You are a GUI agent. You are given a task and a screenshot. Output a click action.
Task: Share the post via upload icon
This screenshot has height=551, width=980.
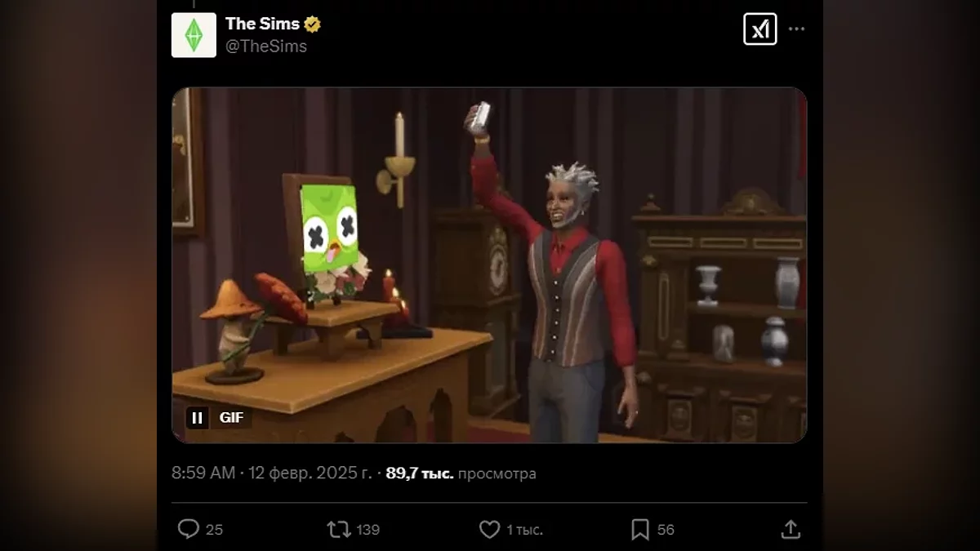point(791,529)
